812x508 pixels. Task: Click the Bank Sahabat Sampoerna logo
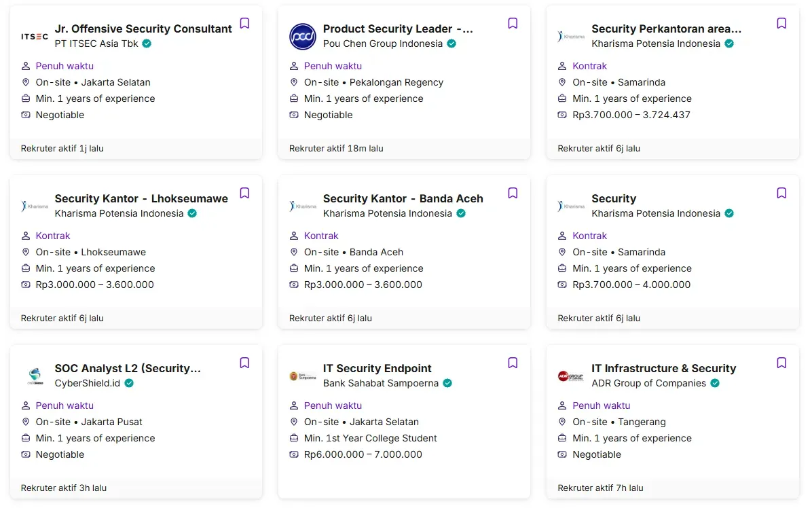point(303,376)
